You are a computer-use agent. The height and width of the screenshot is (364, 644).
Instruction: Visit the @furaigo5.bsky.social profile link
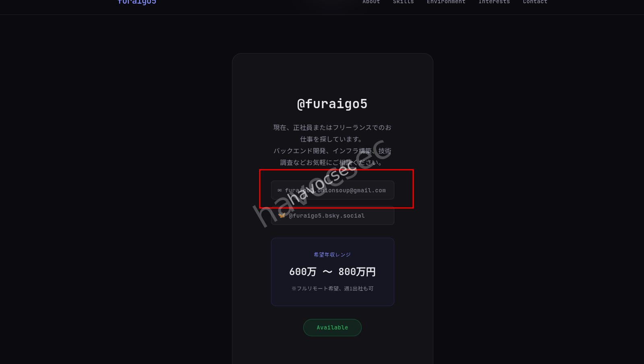tap(333, 216)
